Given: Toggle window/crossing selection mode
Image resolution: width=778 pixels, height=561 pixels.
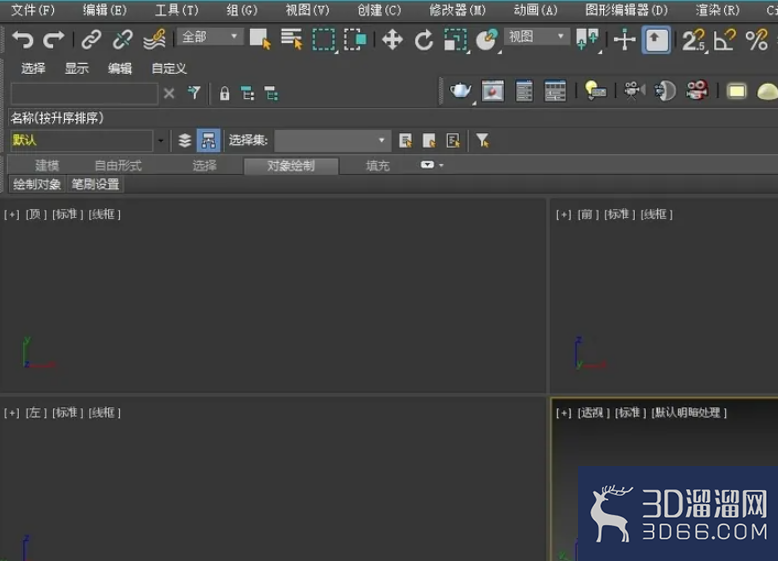Looking at the screenshot, I should pos(355,40).
